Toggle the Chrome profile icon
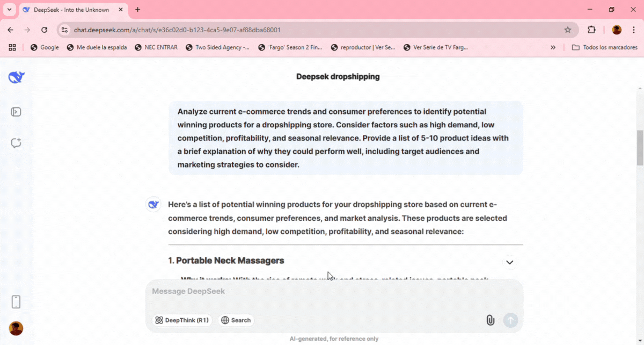 click(x=616, y=30)
